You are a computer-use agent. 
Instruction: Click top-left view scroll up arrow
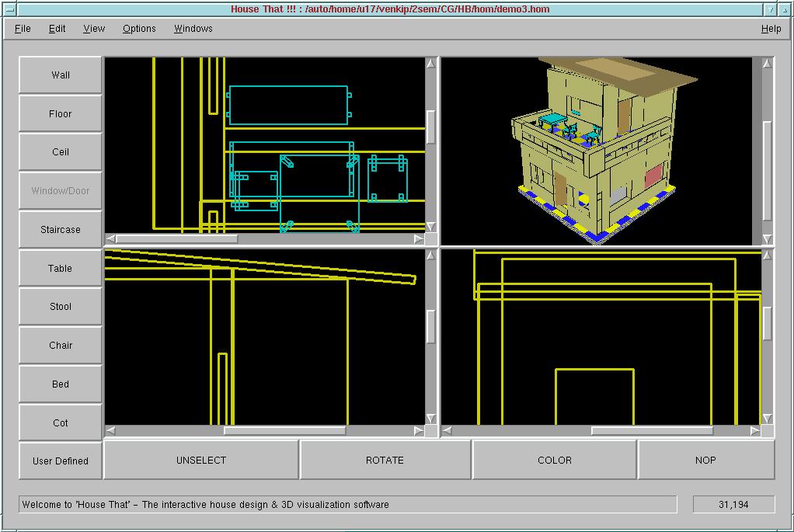430,63
